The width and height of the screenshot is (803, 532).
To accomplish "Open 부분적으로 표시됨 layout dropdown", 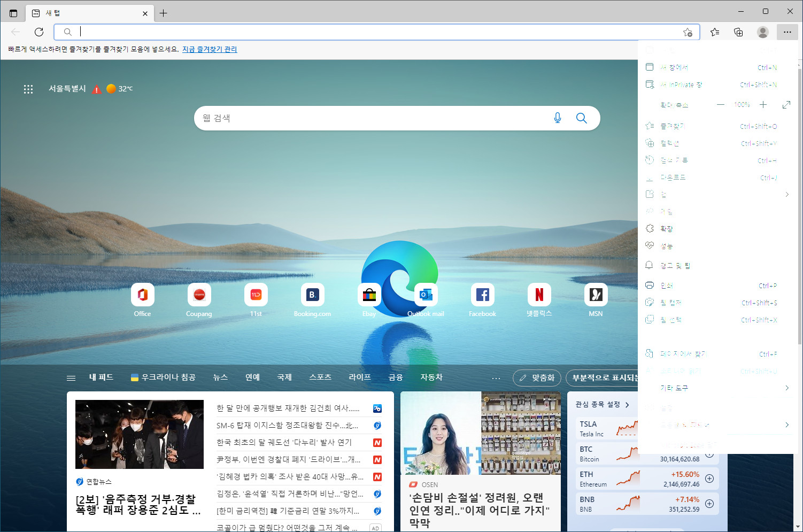I will [x=601, y=378].
